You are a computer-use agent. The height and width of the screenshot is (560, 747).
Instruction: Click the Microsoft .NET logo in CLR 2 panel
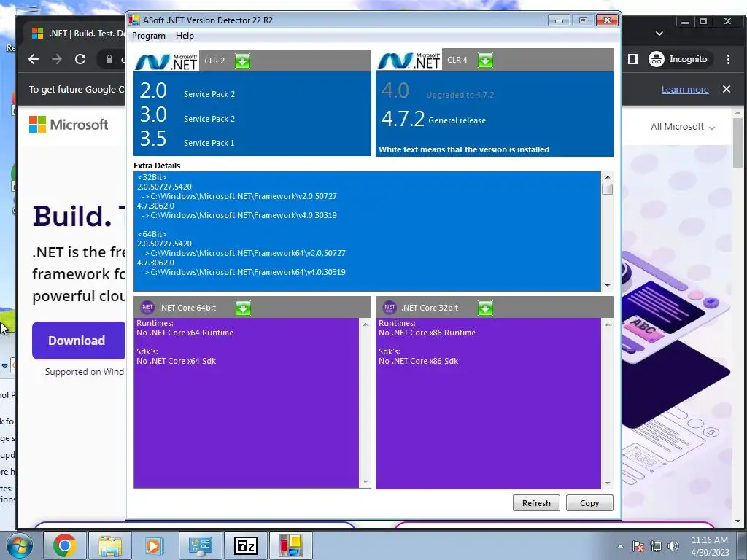pos(166,61)
